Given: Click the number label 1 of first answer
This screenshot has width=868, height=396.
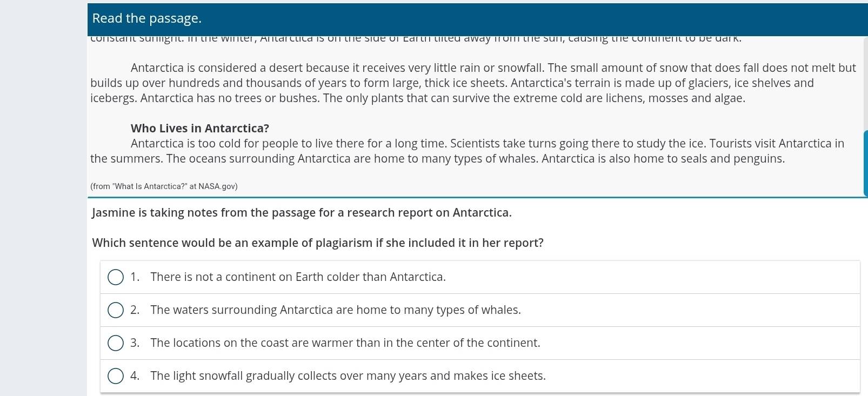Looking at the screenshot, I should pyautogui.click(x=135, y=277).
